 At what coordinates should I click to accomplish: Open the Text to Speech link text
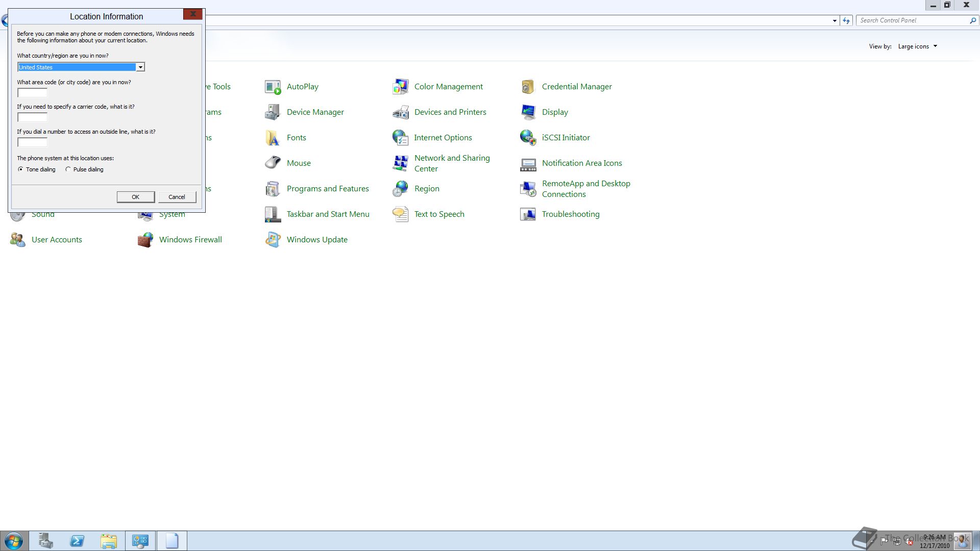439,214
